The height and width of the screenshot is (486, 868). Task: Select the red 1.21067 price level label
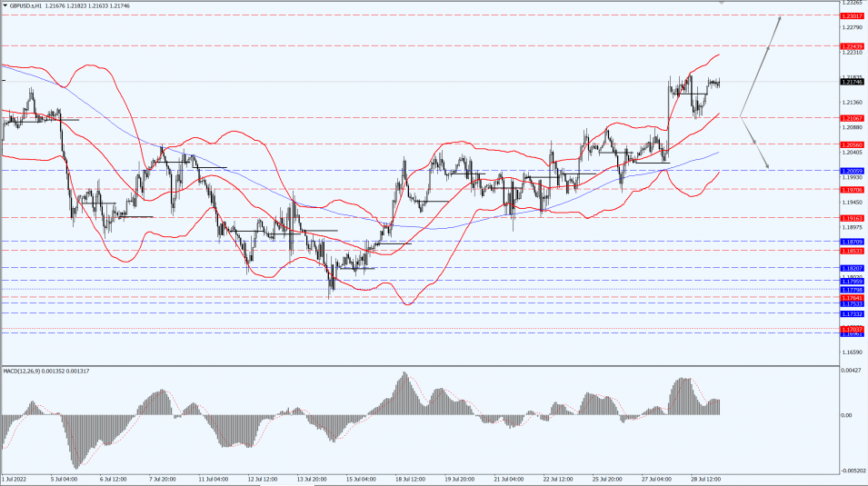pyautogui.click(x=852, y=117)
